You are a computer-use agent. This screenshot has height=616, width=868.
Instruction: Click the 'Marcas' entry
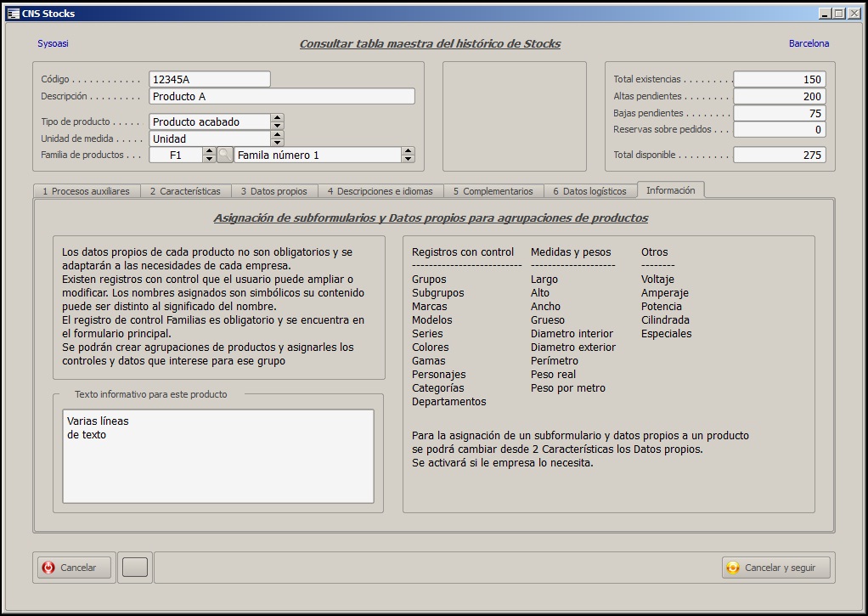(x=430, y=307)
